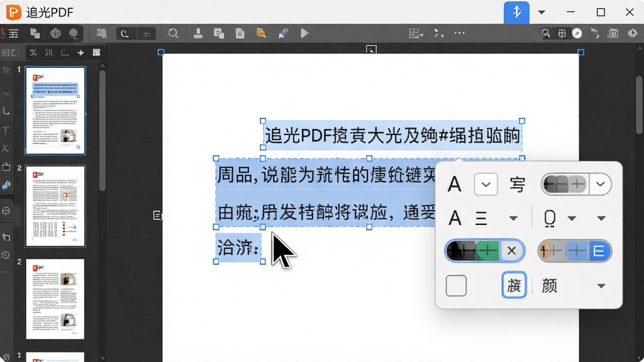This screenshot has width=644, height=362.
Task: Click the right-side toolbar magnifier icon
Action: (x=546, y=33)
